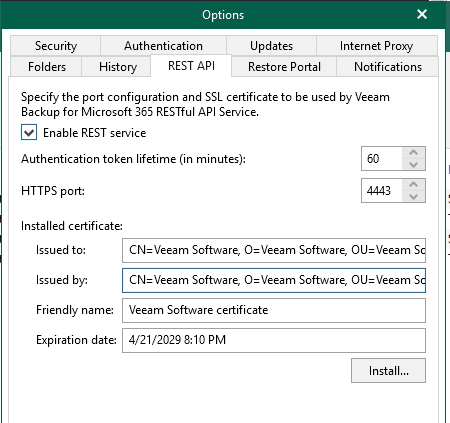Switch to the Restore Portal tab
Screen dimensions: 450x423
(284, 67)
